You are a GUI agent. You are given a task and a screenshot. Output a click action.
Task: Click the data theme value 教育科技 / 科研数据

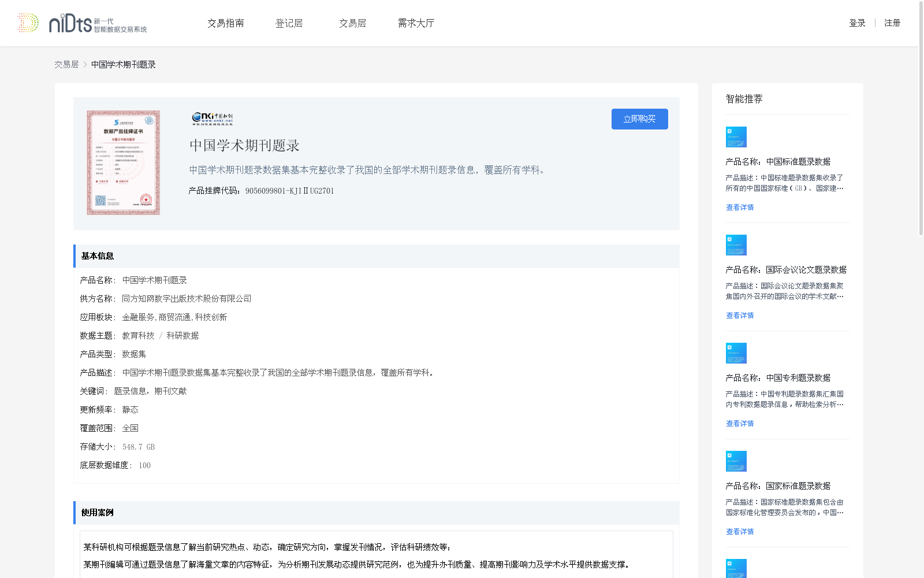tap(161, 336)
